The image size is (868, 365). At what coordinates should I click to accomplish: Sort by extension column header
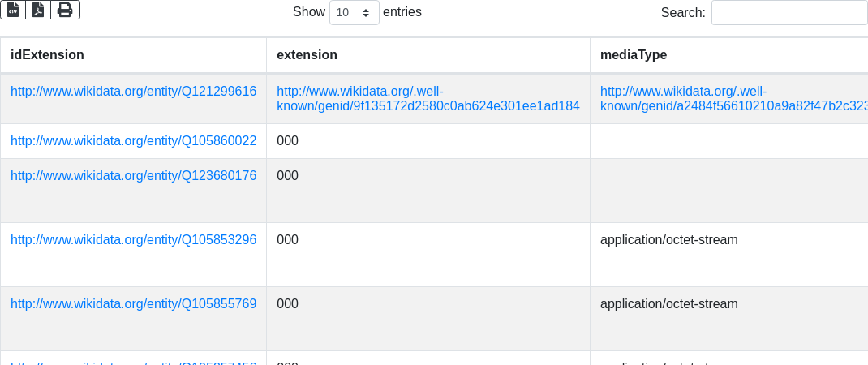(x=307, y=55)
